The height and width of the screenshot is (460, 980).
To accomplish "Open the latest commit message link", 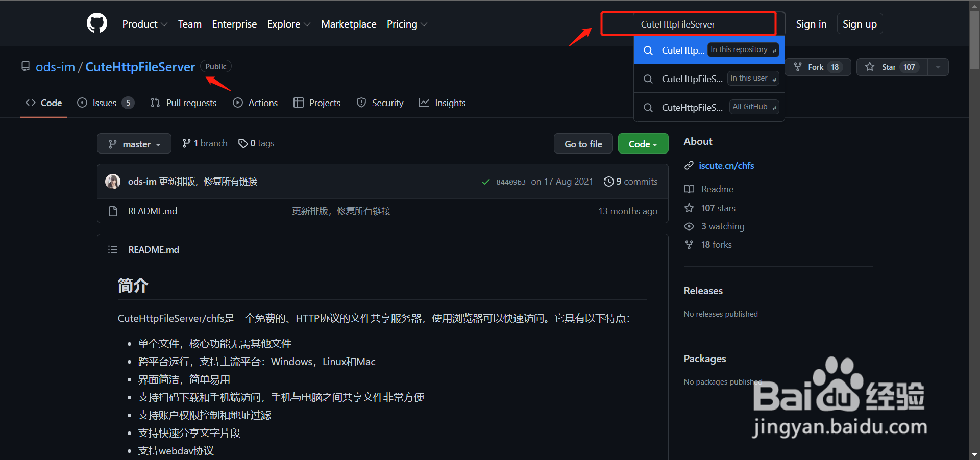I will coord(208,182).
